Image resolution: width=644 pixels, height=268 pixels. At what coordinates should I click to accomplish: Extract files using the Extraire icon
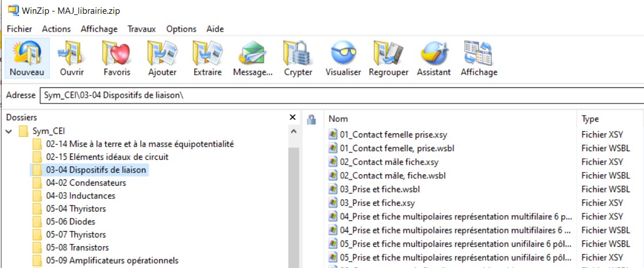pos(207,58)
